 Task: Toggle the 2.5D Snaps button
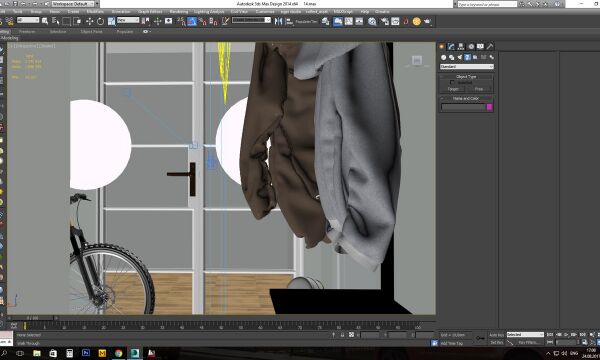181,21
